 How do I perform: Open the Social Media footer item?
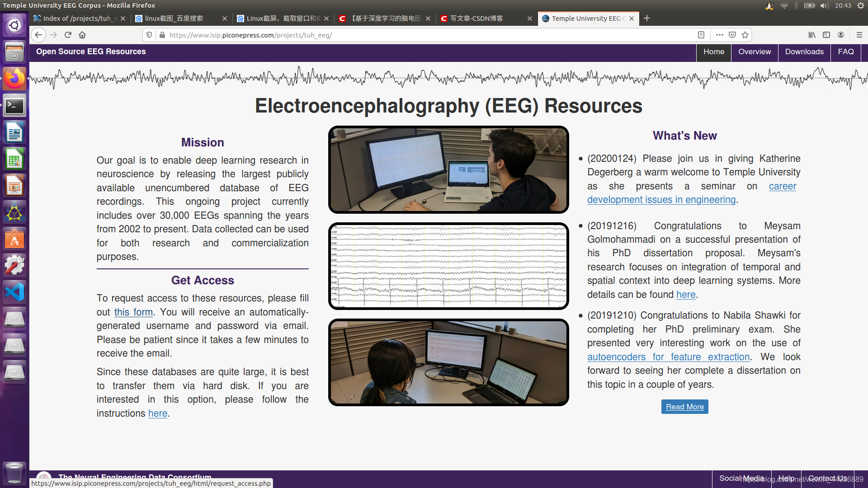point(741,479)
